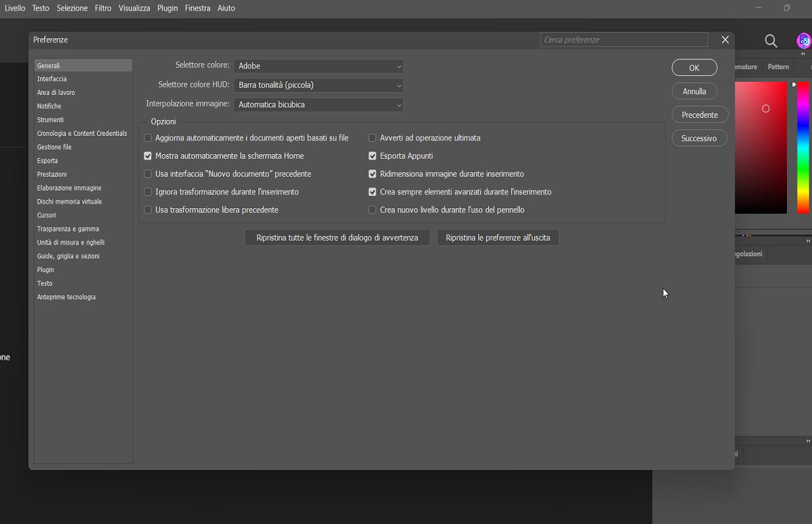Open the Testo menu
This screenshot has width=812, height=524.
point(41,8)
